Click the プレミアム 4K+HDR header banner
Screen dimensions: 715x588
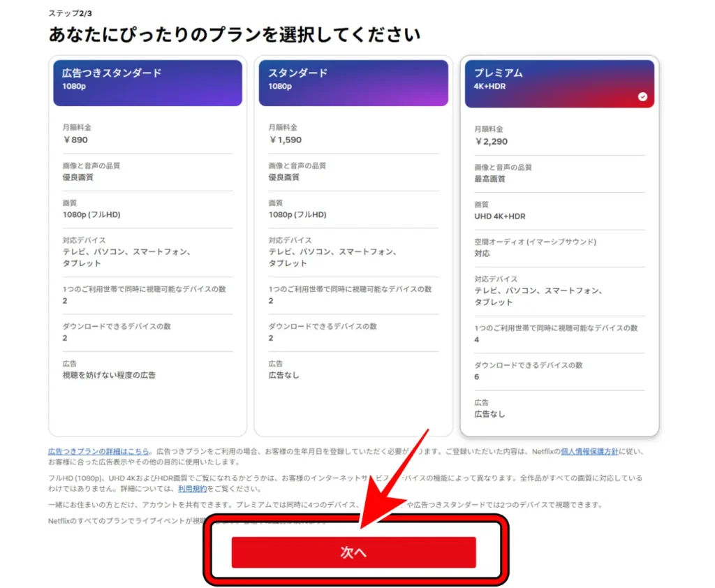[559, 83]
